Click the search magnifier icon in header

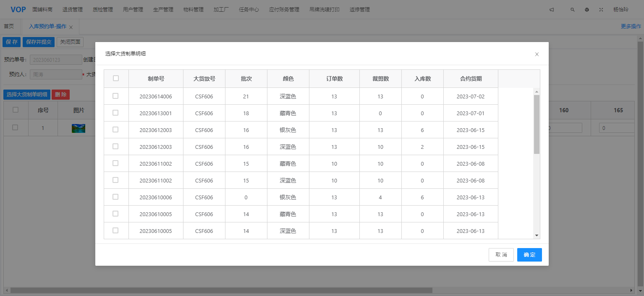[x=572, y=10]
